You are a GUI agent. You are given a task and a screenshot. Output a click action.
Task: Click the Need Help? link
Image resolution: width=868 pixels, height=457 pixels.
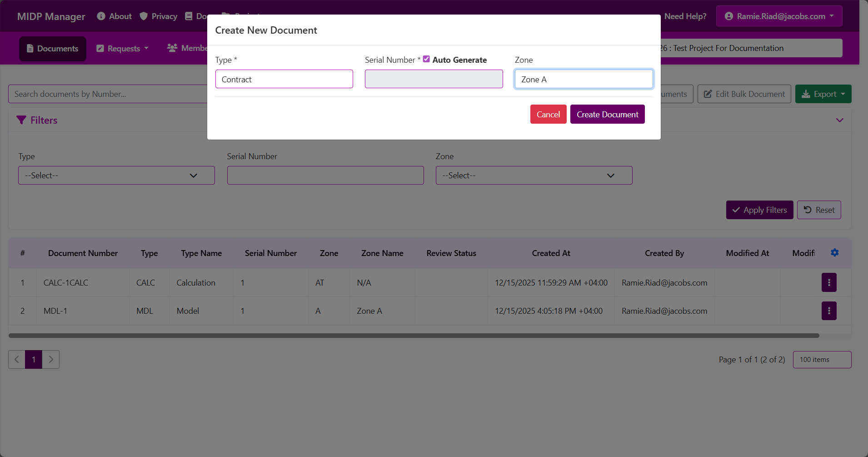coord(685,16)
